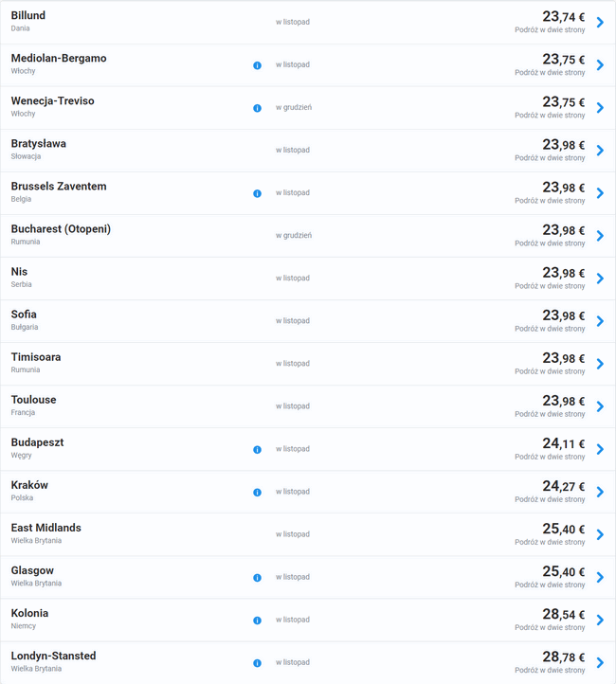The width and height of the screenshot is (616, 684).
Task: Click the arrow on the Bratysława row
Action: (600, 151)
